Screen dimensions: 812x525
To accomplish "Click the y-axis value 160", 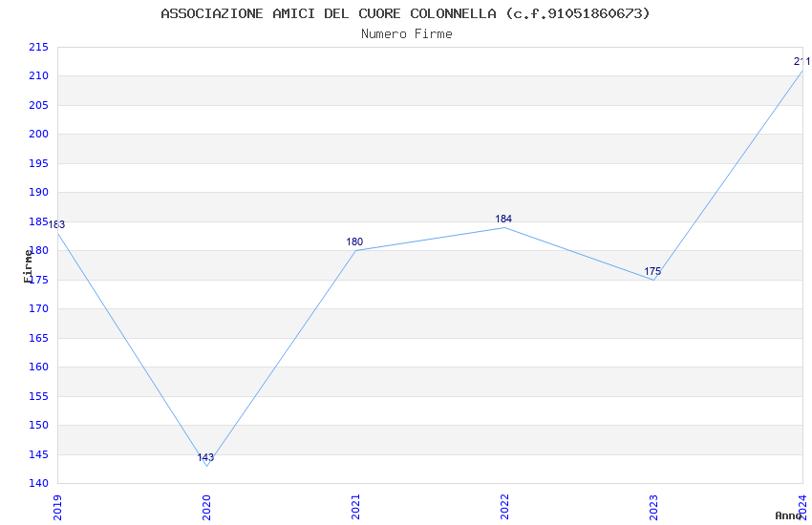I will (x=38, y=367).
